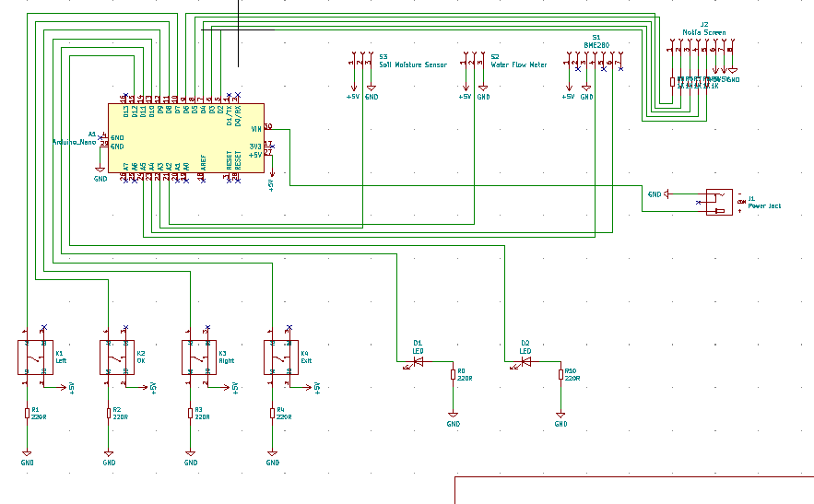Select the Arduino Nano module symbol
Screen dimensions: 814x504
[184, 137]
